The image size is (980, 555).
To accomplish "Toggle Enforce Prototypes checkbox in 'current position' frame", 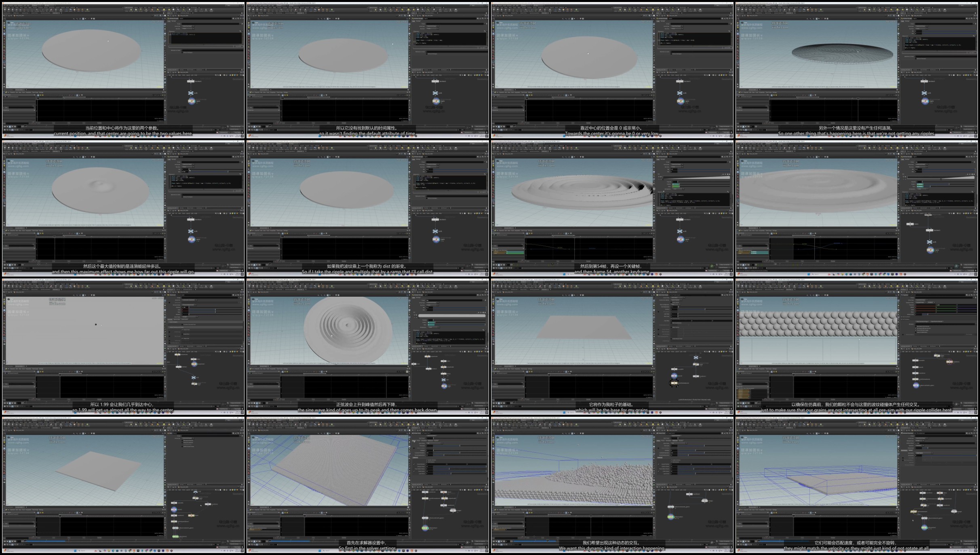I will click(x=183, y=52).
